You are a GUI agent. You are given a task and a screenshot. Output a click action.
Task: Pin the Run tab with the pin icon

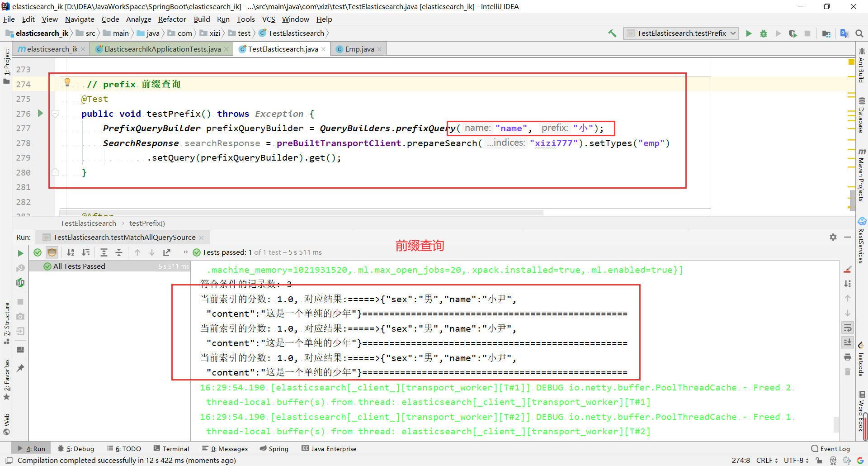coord(20,368)
